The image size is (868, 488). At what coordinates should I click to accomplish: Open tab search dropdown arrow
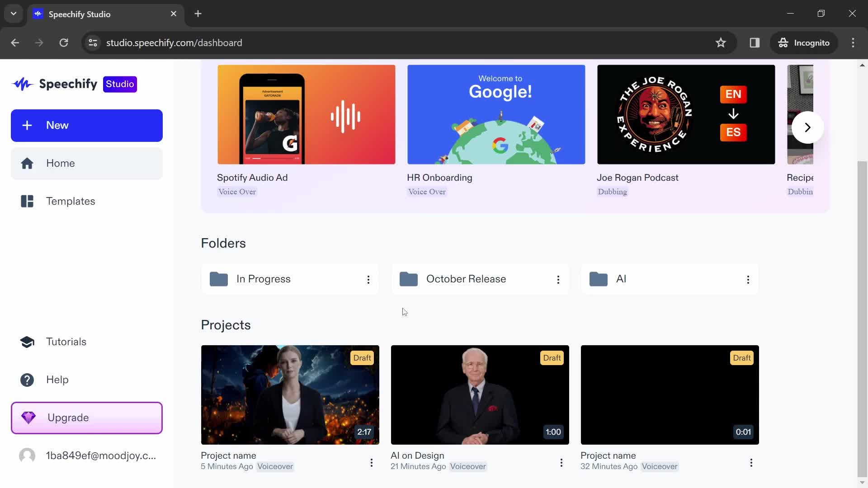click(14, 14)
